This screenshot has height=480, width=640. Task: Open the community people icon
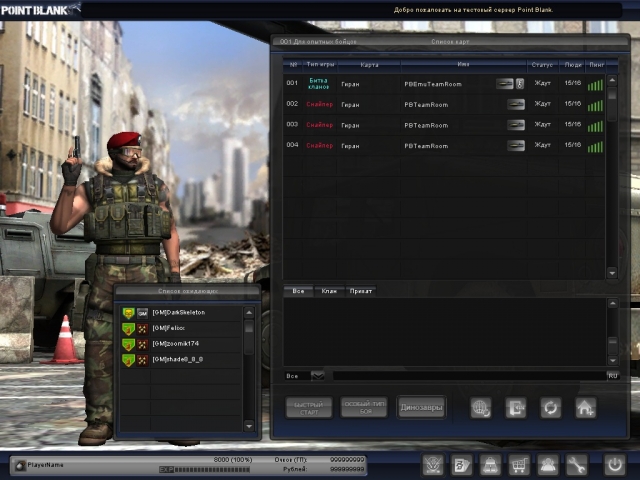point(547,464)
